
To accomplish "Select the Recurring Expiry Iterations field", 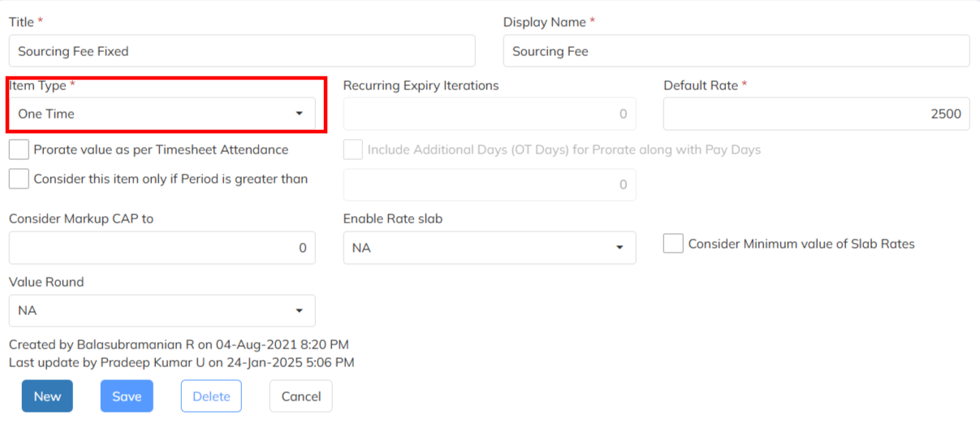I will click(489, 114).
